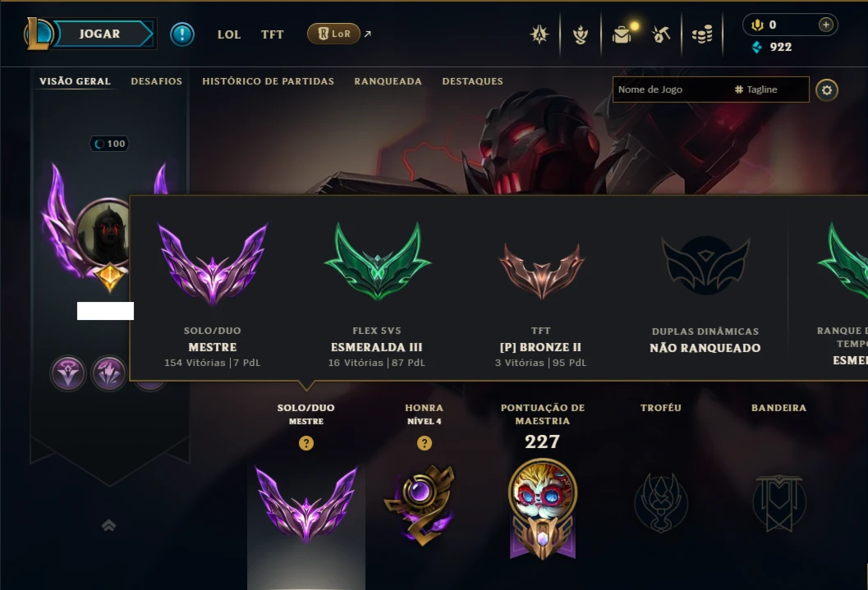Click the blue alert notification icon

point(182,34)
